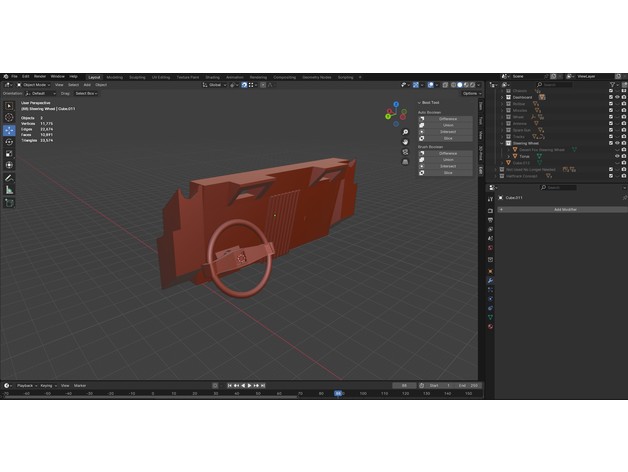
Task: Activate the Measure tool
Action: [10, 189]
